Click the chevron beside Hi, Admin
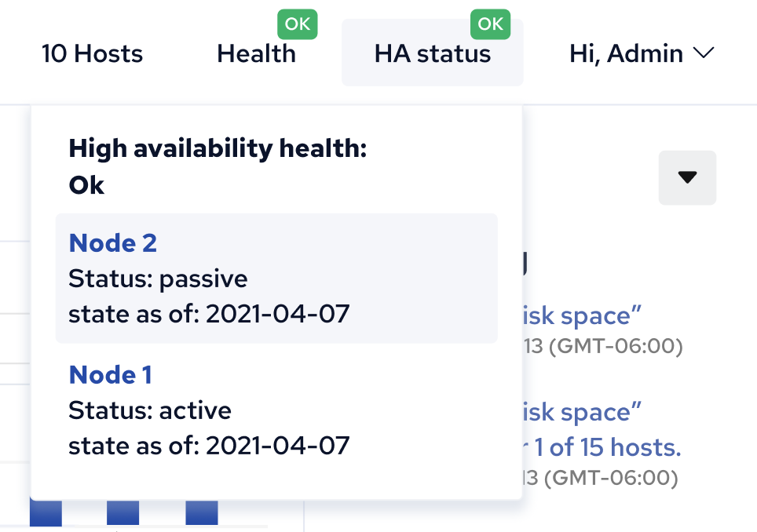The image size is (757, 532). [x=703, y=55]
